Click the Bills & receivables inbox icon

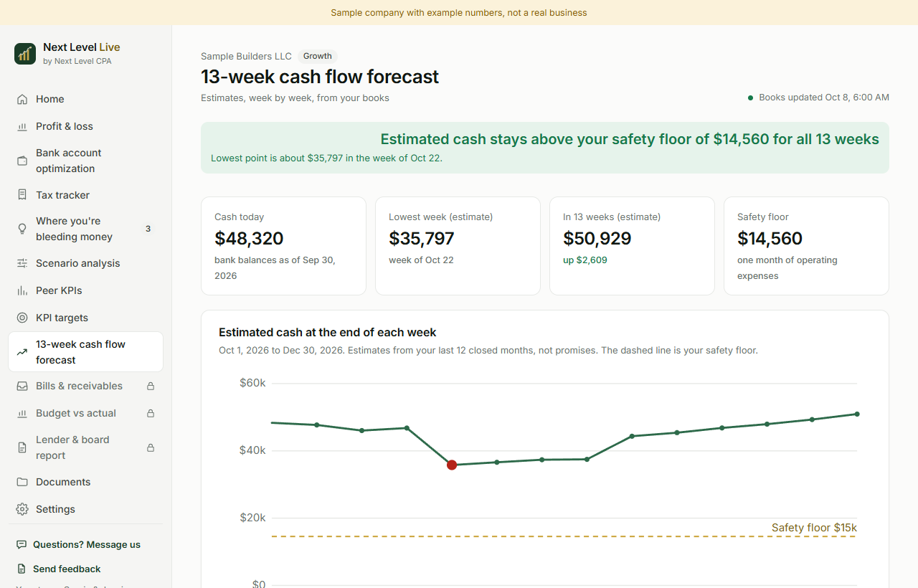click(22, 386)
